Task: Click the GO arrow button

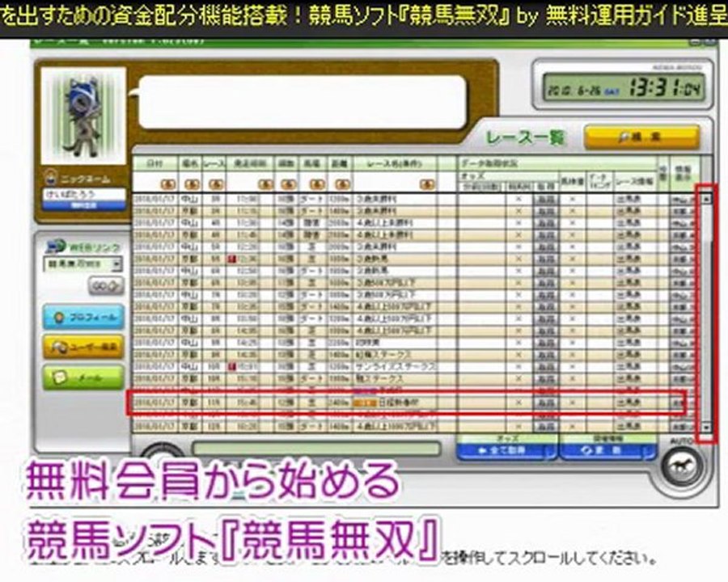Action: coord(106,286)
